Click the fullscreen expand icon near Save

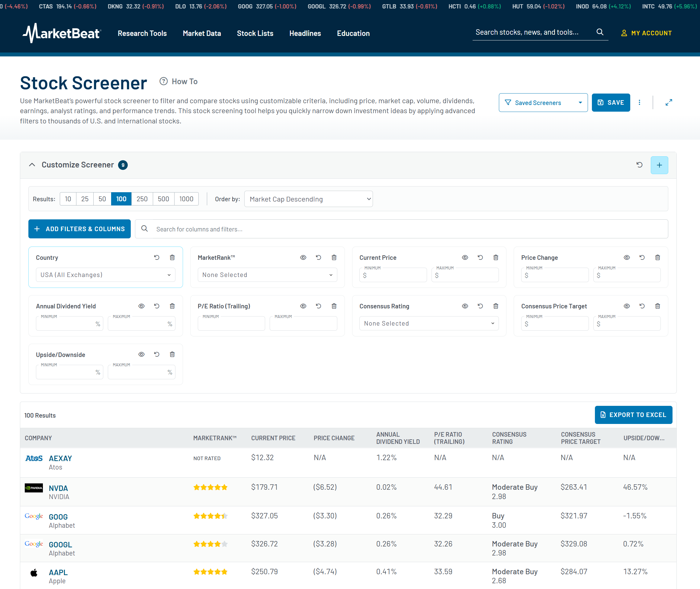pos(669,103)
